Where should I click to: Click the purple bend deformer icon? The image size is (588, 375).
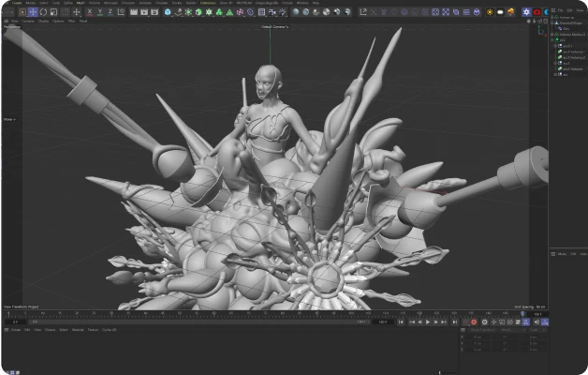(x=250, y=12)
